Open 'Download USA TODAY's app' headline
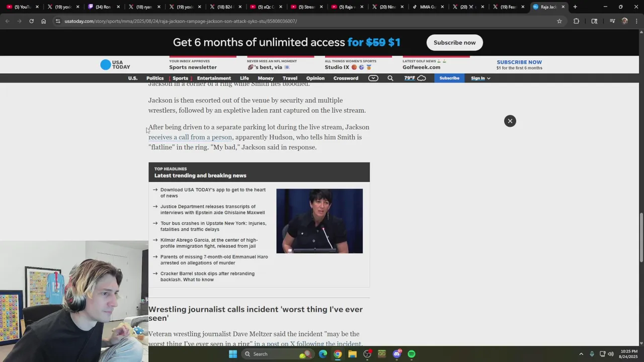644x362 pixels. 213,193
